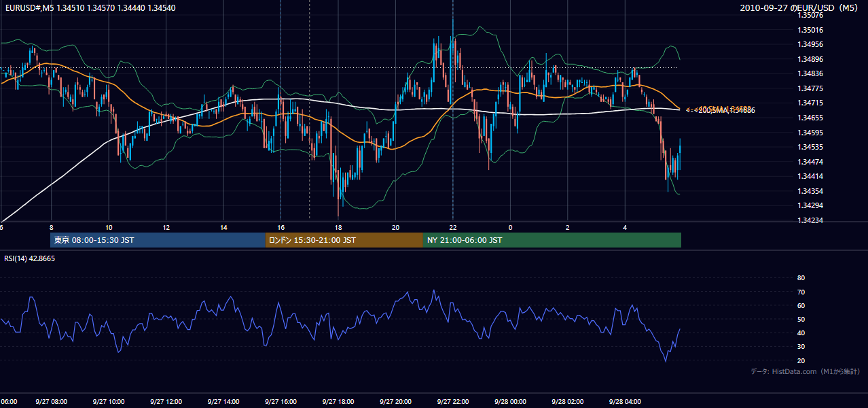This screenshot has width=868, height=408.
Task: Click RSI scale label 80
Action: click(801, 278)
